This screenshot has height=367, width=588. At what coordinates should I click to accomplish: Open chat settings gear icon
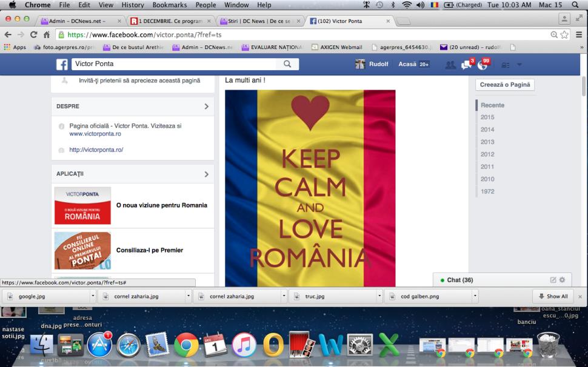562,280
